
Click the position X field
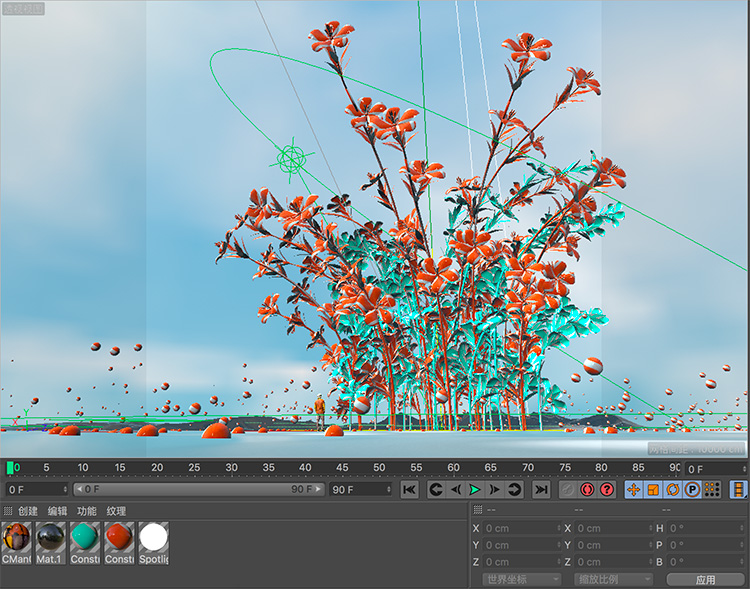(522, 528)
